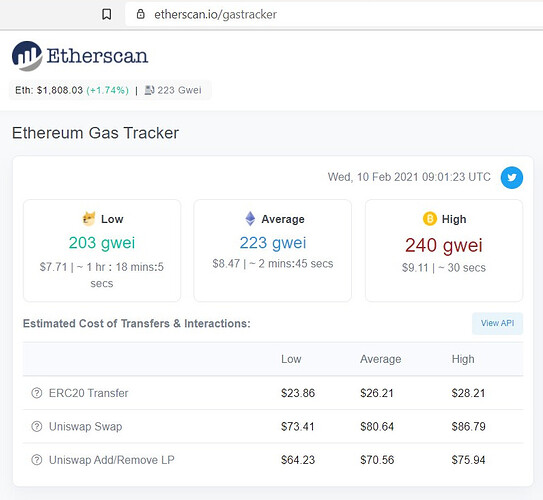This screenshot has width=543, height=500.
Task: Open the View API button
Action: (x=497, y=323)
